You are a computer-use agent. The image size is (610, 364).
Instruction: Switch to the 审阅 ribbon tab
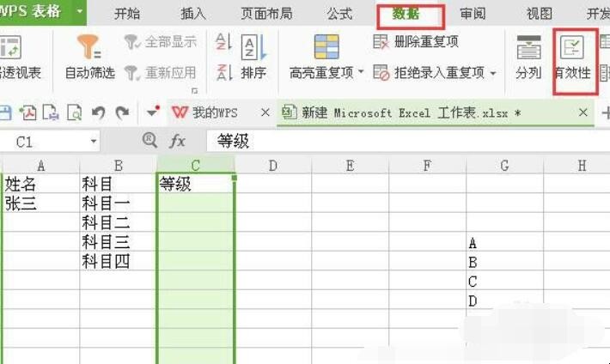473,14
